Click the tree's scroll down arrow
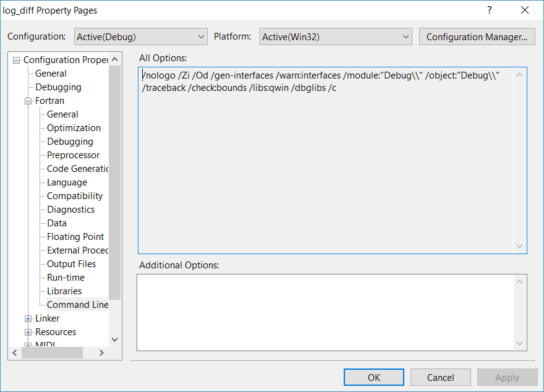The height and width of the screenshot is (392, 544). pos(115,339)
